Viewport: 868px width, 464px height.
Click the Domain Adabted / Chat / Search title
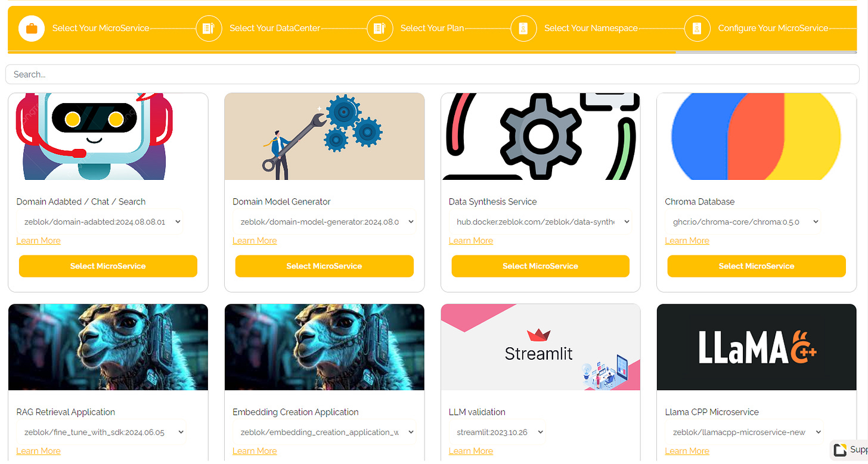point(81,202)
